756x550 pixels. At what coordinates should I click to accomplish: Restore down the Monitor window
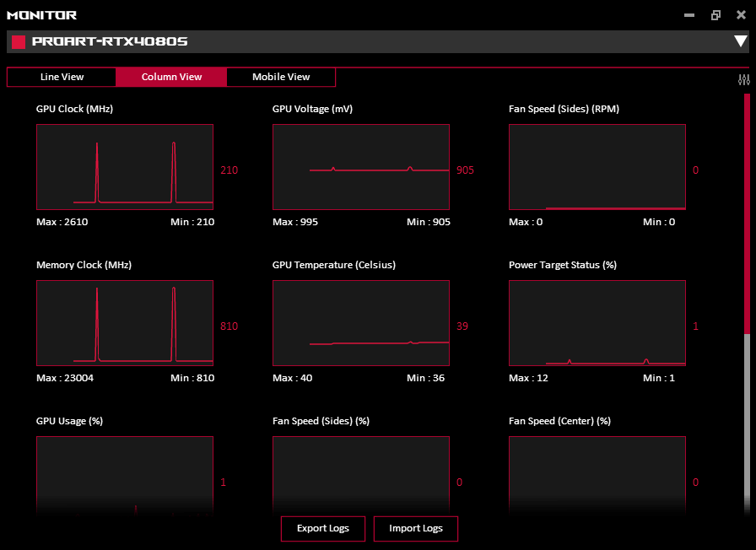pos(715,15)
